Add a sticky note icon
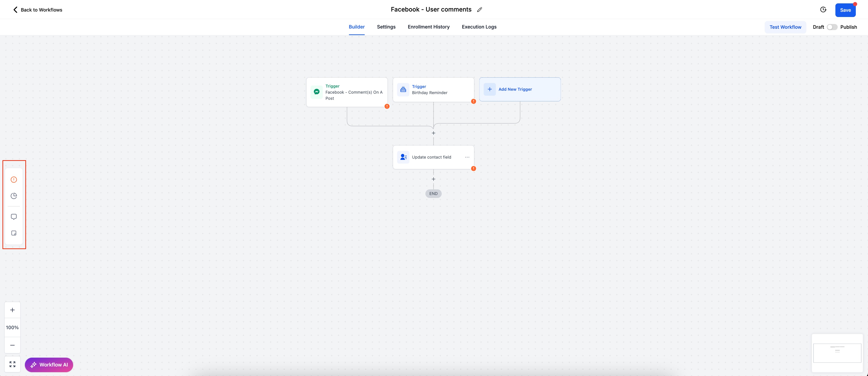Image resolution: width=868 pixels, height=376 pixels. tap(14, 233)
